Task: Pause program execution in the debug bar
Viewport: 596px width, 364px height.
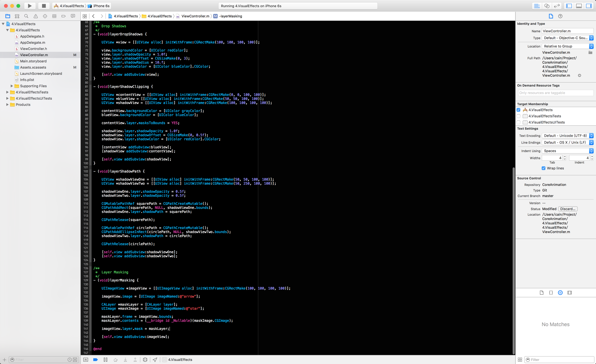Action: 105,360
